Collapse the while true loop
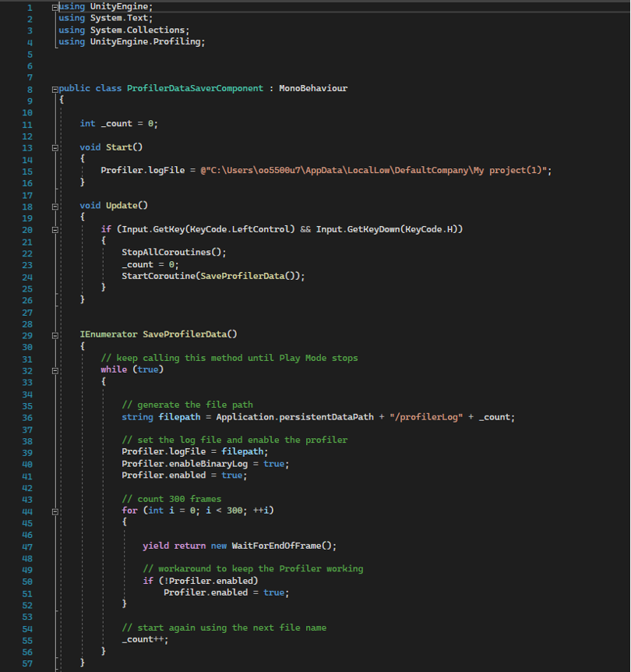631x672 pixels. pos(53,370)
